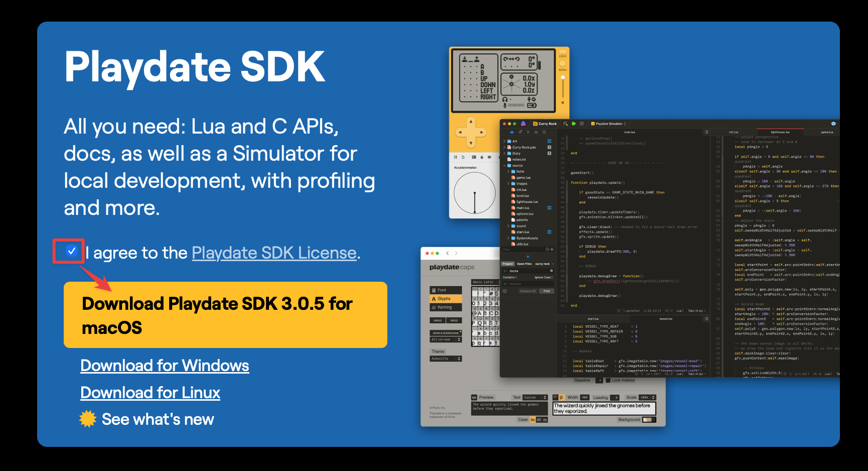Click the Find button in the search panel
The height and width of the screenshot is (471, 868).
[x=546, y=291]
